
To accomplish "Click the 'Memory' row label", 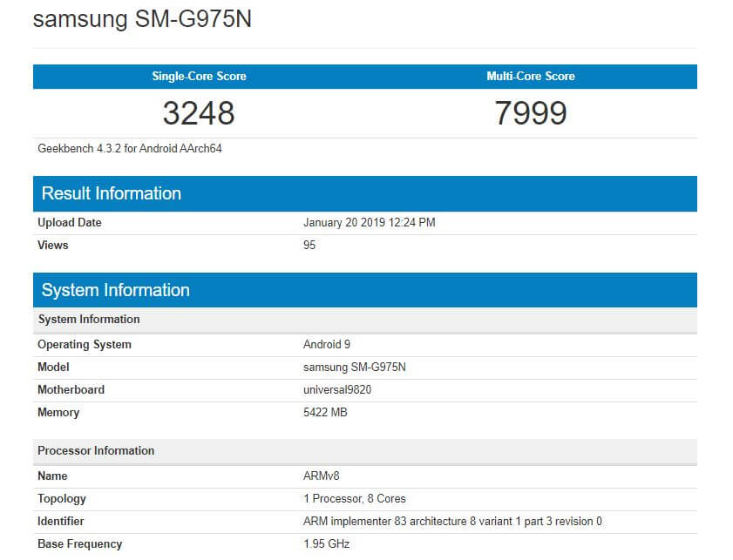I will point(58,413).
